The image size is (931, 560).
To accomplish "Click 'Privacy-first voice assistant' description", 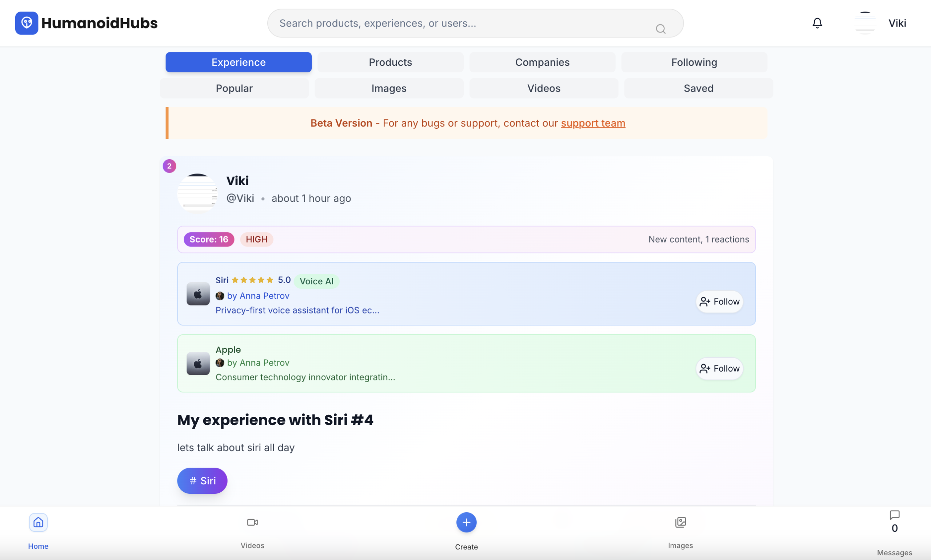I will point(297,310).
